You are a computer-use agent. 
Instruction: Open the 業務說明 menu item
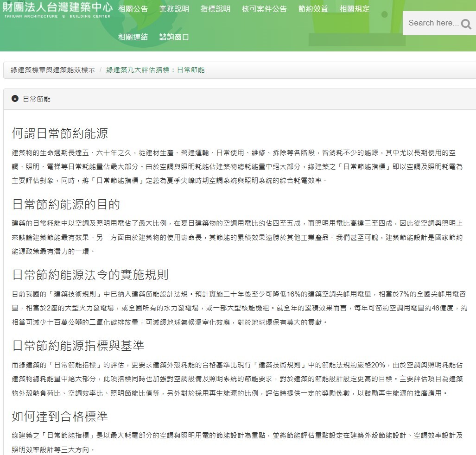click(174, 9)
